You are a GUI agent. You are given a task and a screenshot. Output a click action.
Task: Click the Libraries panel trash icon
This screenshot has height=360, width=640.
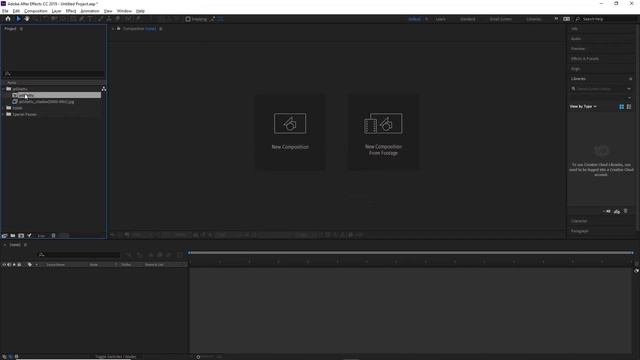click(x=626, y=211)
